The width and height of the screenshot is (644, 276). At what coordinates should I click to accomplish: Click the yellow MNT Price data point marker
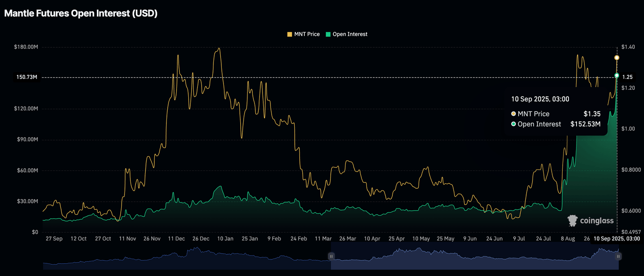coord(617,57)
